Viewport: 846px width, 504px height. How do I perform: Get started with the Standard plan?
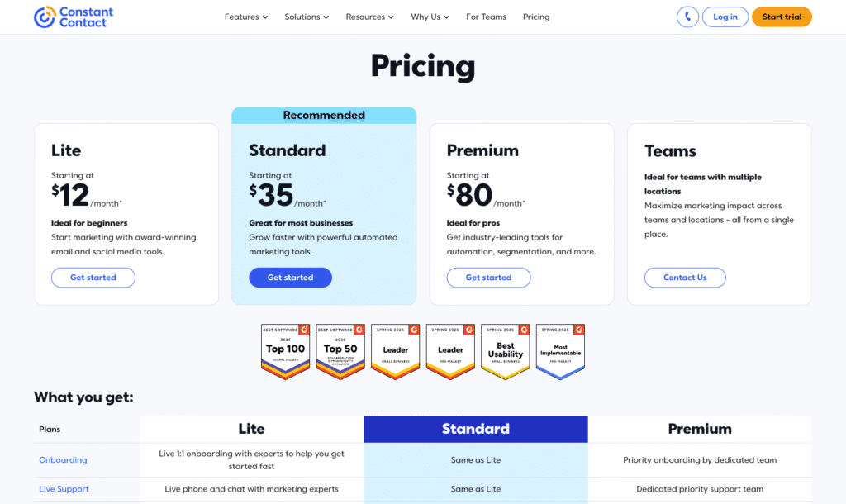[290, 278]
